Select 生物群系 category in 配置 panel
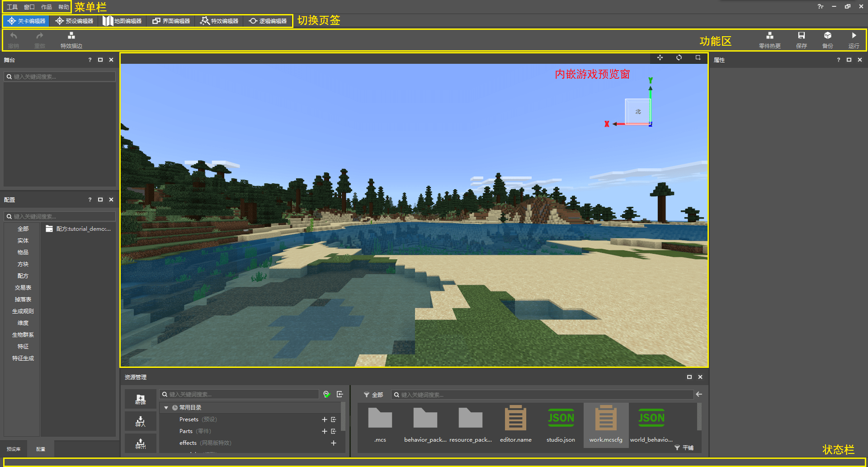The height and width of the screenshot is (467, 868). 23,335
